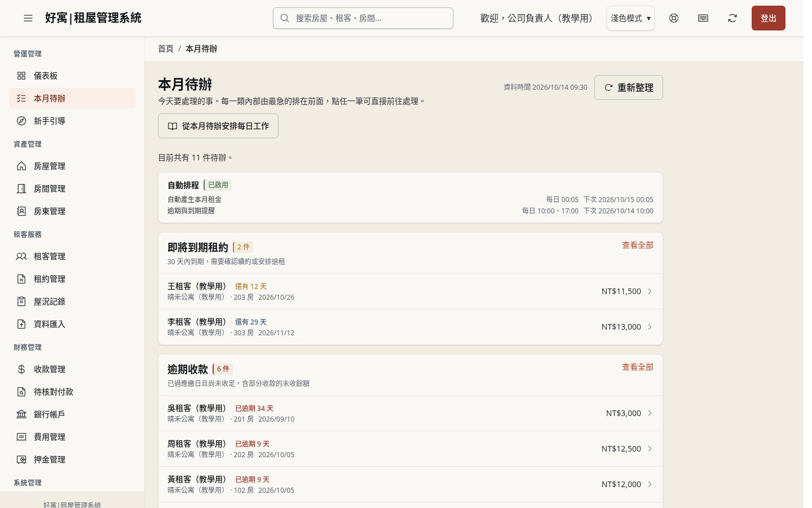Focus the 搜索房屋、租客、房間 search field
Viewport: 812px width, 508px height.
363,18
